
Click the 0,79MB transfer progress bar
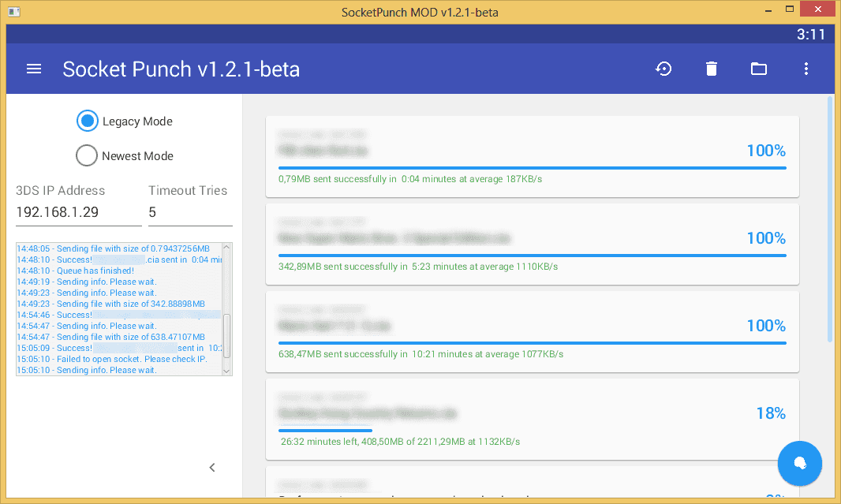[x=532, y=168]
